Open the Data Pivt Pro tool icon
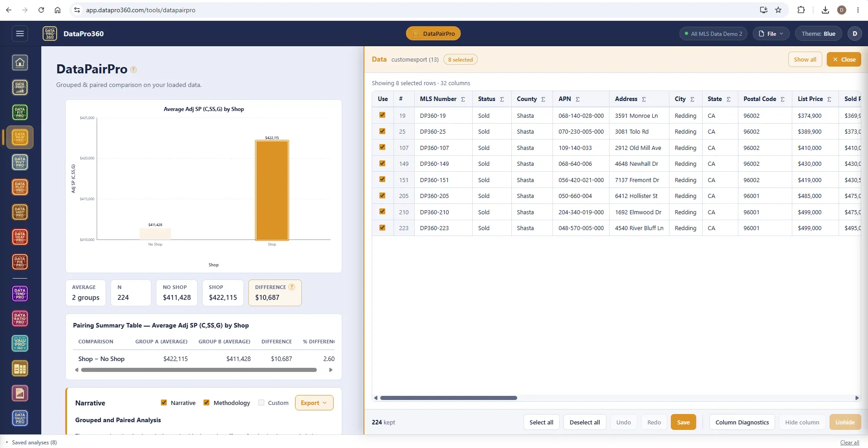The height and width of the screenshot is (448, 868). [20, 162]
